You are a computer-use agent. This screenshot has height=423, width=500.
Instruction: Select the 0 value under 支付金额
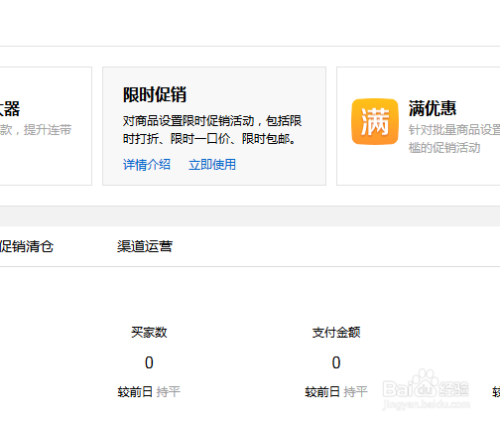coord(336,363)
